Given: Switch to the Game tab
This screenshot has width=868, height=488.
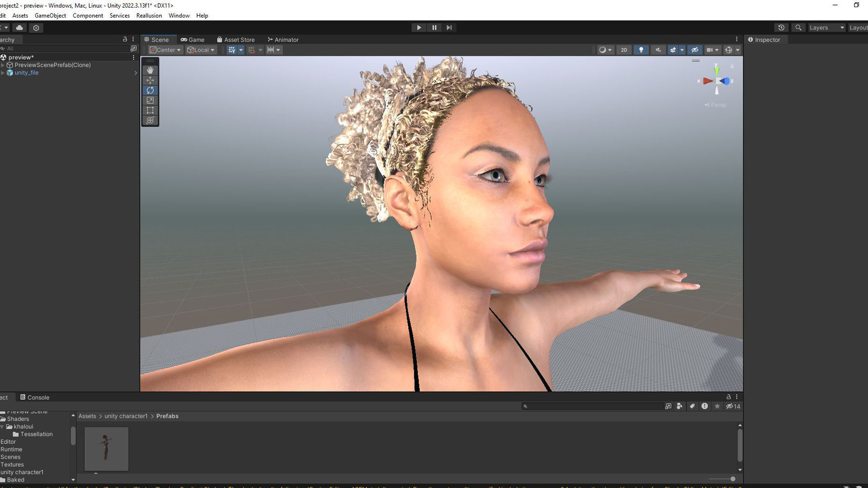Looking at the screenshot, I should (193, 40).
